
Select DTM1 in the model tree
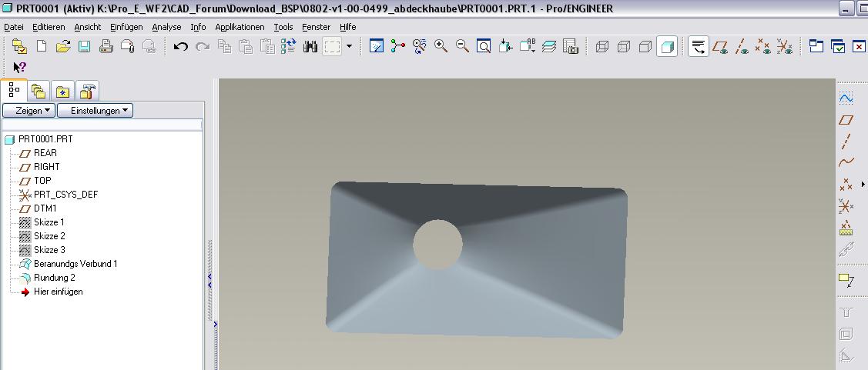pyautogui.click(x=45, y=208)
